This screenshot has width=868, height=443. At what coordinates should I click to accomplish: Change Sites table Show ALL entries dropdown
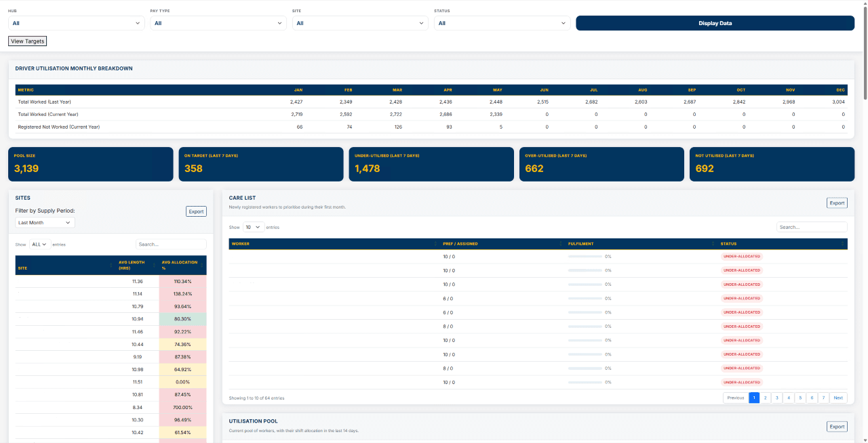click(40, 245)
